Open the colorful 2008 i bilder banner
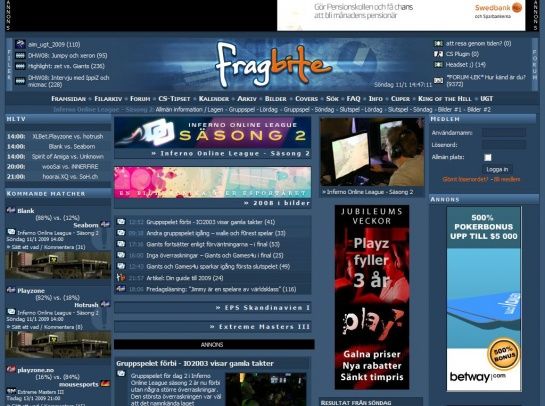This screenshot has height=406, width=545. (x=212, y=182)
